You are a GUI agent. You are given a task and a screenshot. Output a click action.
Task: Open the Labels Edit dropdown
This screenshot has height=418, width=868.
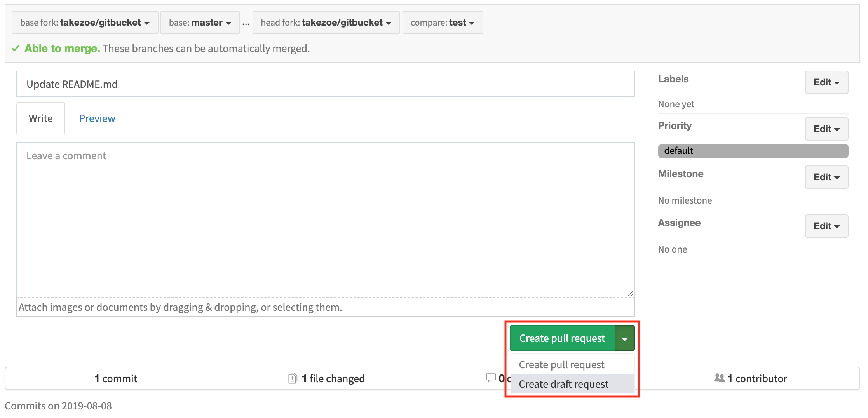(x=826, y=82)
